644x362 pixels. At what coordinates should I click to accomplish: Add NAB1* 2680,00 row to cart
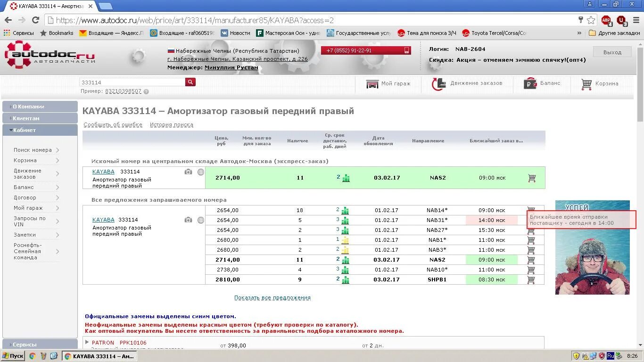(531, 240)
